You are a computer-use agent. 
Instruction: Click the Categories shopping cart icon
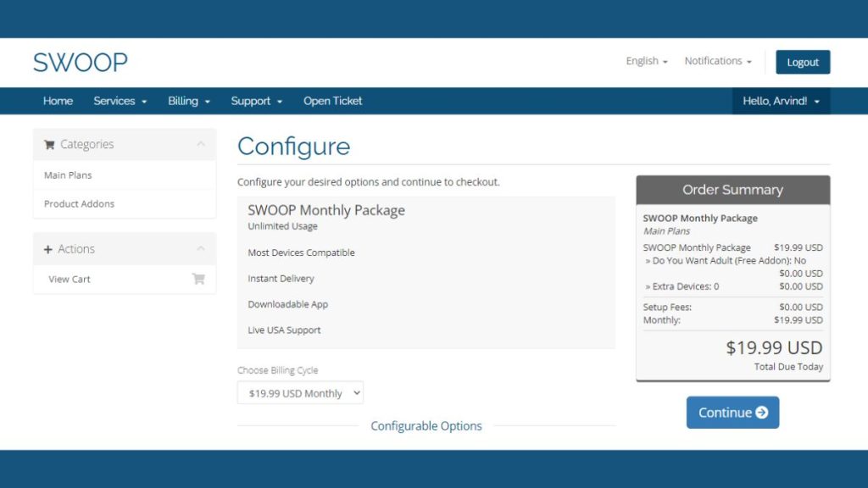tap(49, 144)
